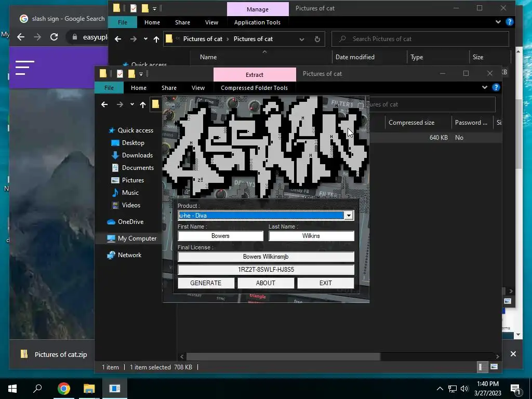Open the Product dropdown arrow
The width and height of the screenshot is (532, 399).
tap(349, 216)
